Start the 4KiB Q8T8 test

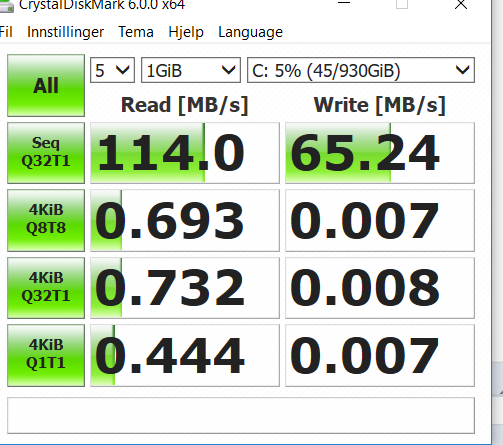pyautogui.click(x=46, y=220)
